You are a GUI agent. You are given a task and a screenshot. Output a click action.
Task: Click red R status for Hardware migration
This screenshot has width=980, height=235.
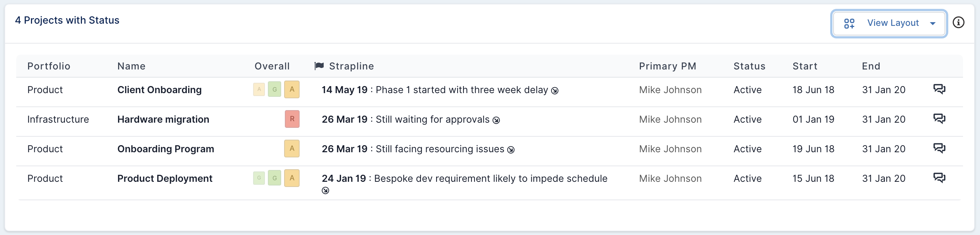292,119
